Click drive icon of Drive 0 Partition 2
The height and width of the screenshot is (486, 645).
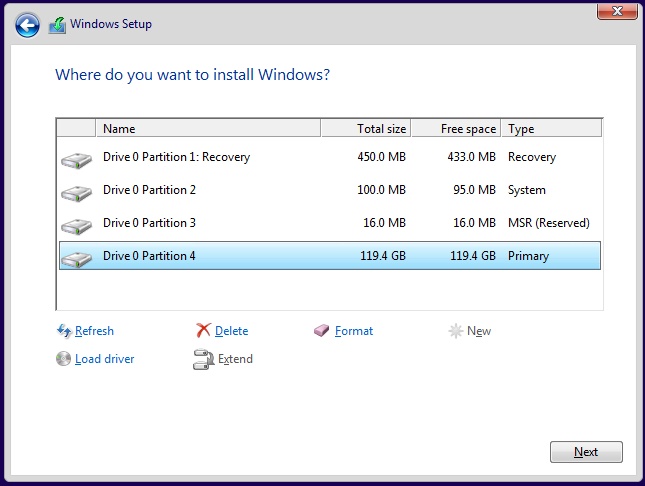[x=77, y=193]
